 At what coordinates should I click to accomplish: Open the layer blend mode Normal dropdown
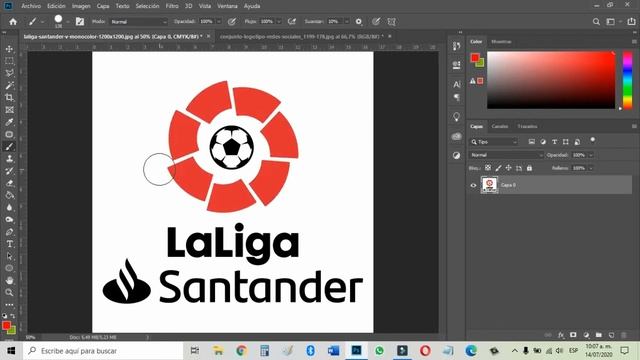tap(506, 155)
